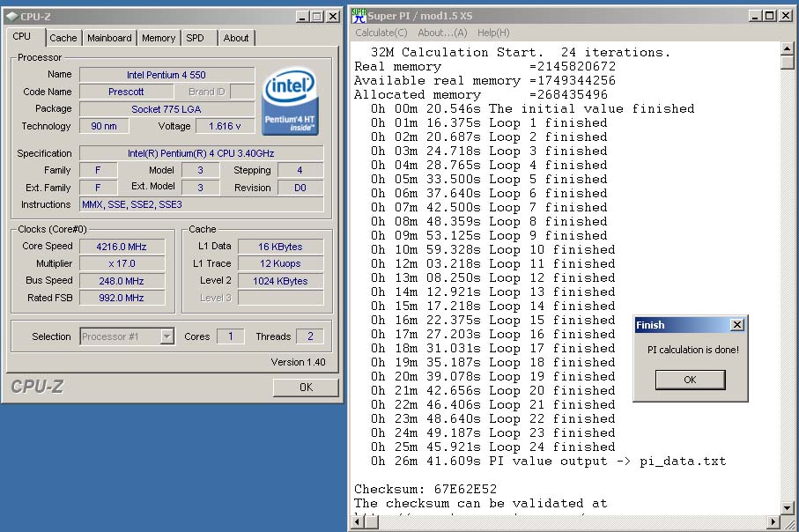Minimize the CPU-Z window

click(303, 17)
